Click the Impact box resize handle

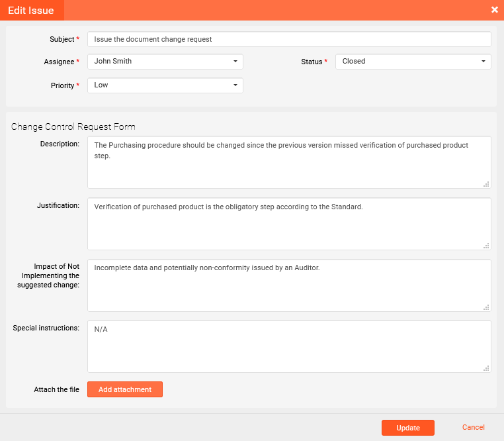486,307
